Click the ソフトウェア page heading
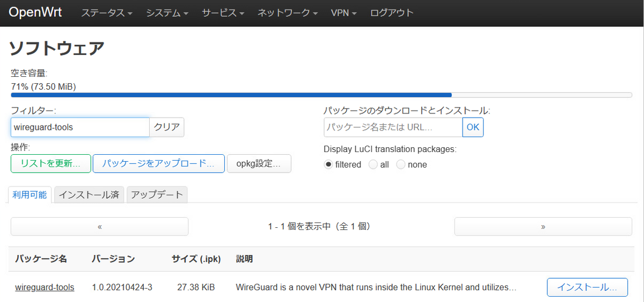Image resolution: width=644 pixels, height=302 pixels. (57, 48)
